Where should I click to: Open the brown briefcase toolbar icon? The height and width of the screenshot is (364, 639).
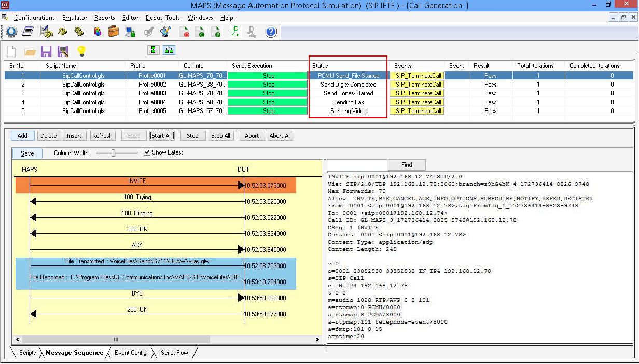(x=113, y=32)
